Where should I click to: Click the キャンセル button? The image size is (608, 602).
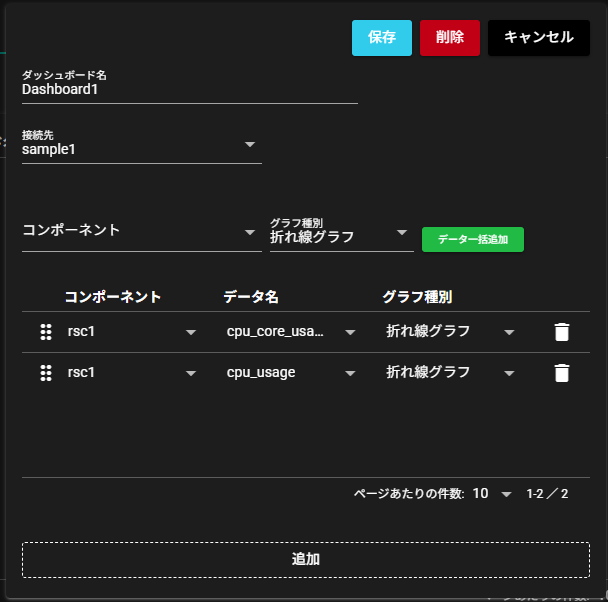tap(538, 38)
